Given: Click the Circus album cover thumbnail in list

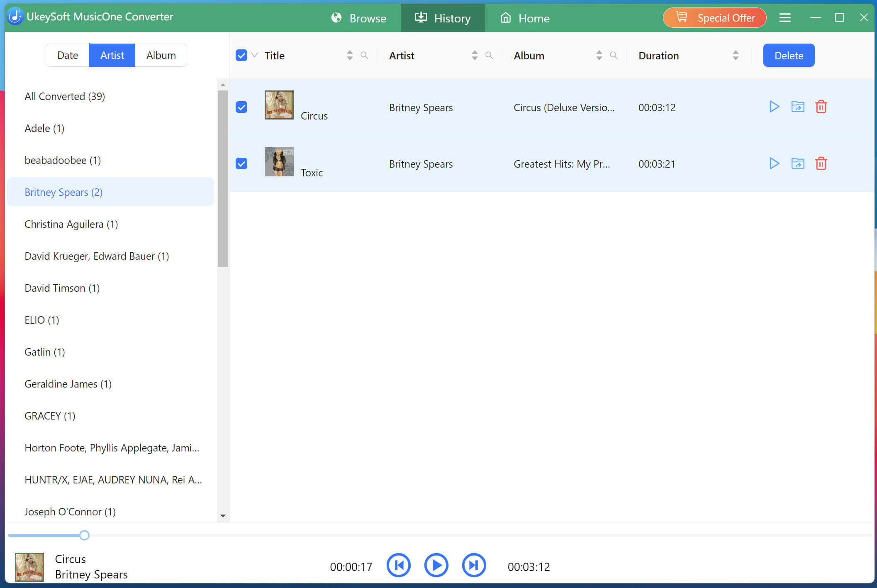Looking at the screenshot, I should coord(279,105).
